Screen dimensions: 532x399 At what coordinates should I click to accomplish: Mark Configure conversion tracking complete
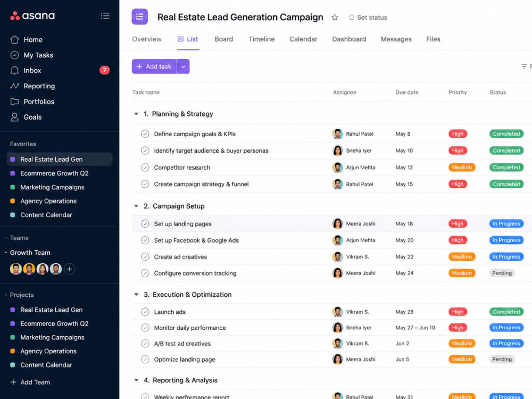(145, 273)
